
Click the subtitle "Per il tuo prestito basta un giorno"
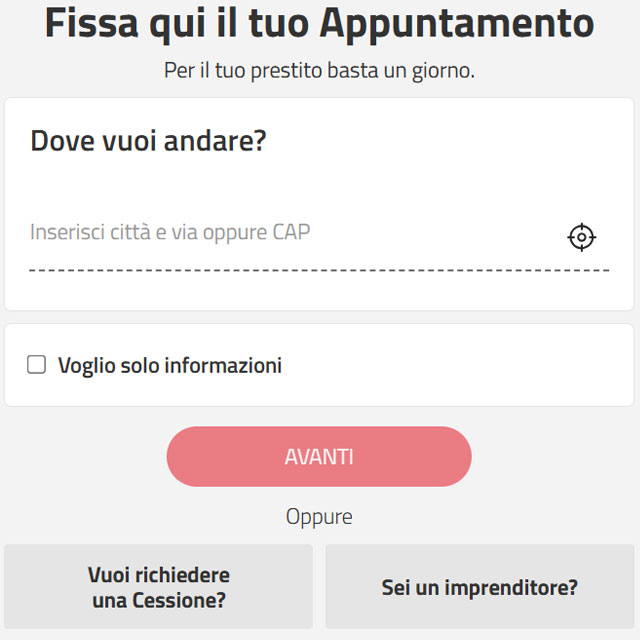[319, 72]
